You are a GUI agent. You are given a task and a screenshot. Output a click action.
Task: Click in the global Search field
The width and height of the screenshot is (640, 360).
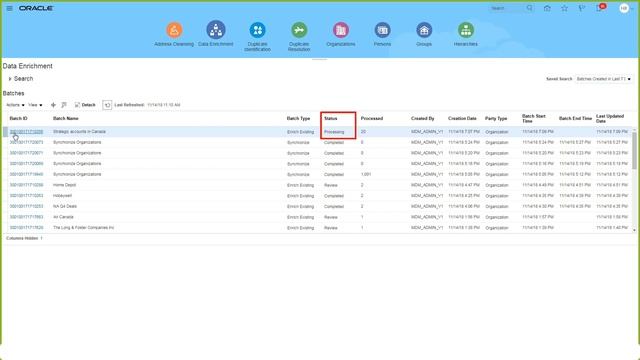pyautogui.click(x=507, y=8)
